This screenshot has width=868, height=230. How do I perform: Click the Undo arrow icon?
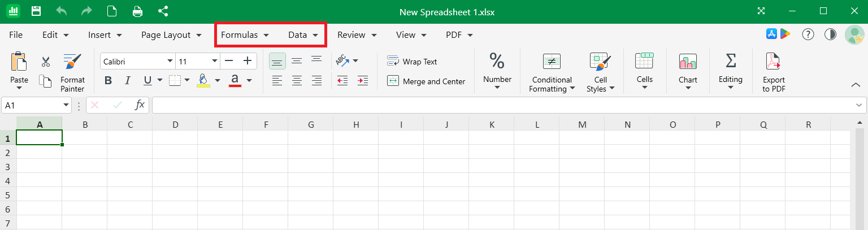[62, 11]
